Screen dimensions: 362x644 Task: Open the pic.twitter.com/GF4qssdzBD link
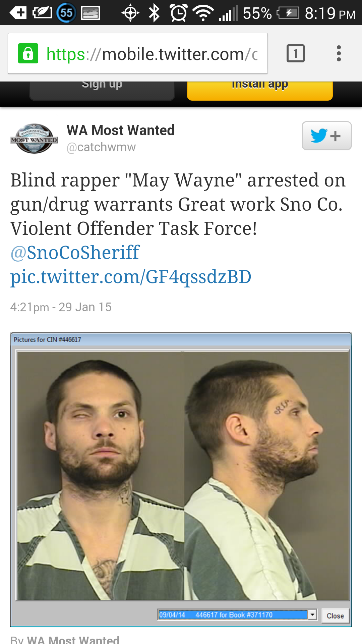pos(131,277)
